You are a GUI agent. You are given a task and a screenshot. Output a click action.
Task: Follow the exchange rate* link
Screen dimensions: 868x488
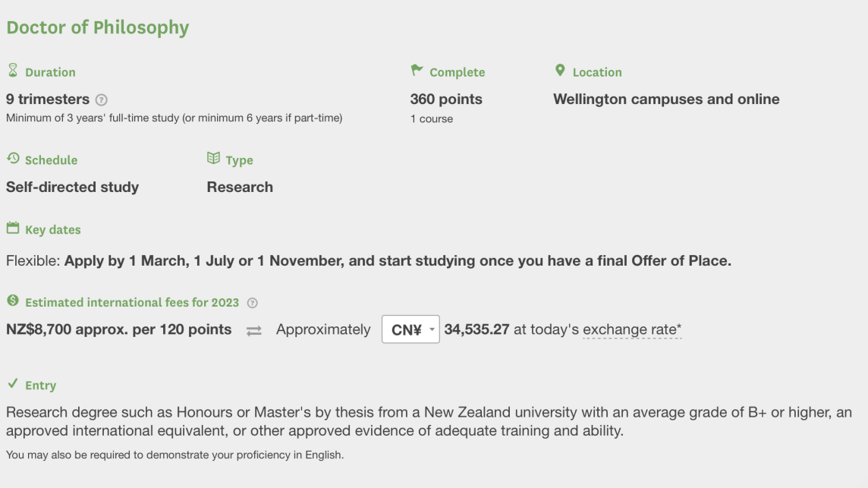pos(632,330)
